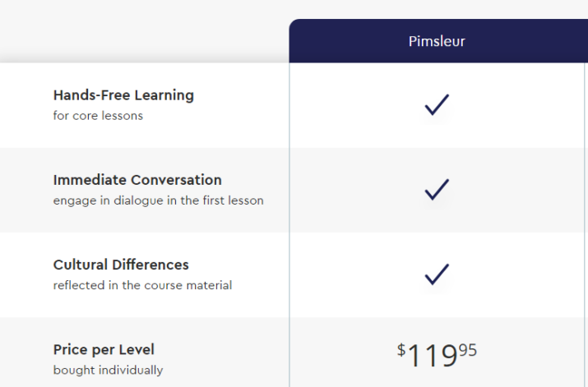The height and width of the screenshot is (387, 588).
Task: Click the Cultural Differences row checkmark
Action: point(437,274)
